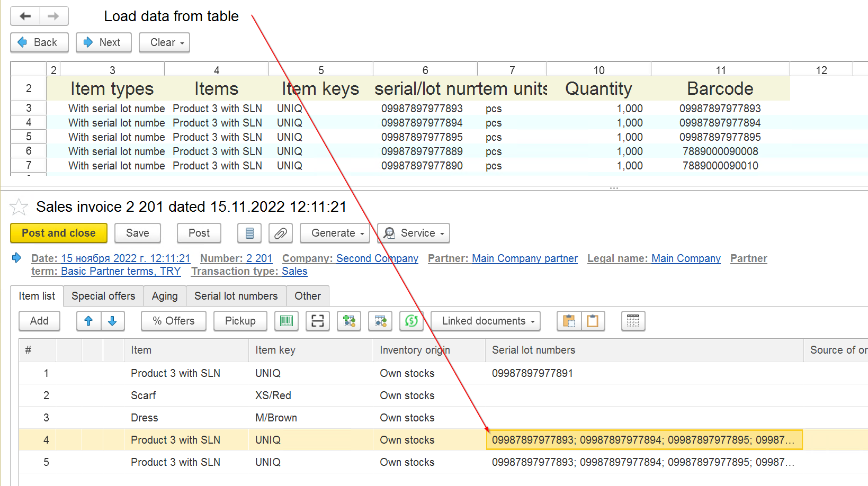Open the Generate dropdown

(335, 233)
